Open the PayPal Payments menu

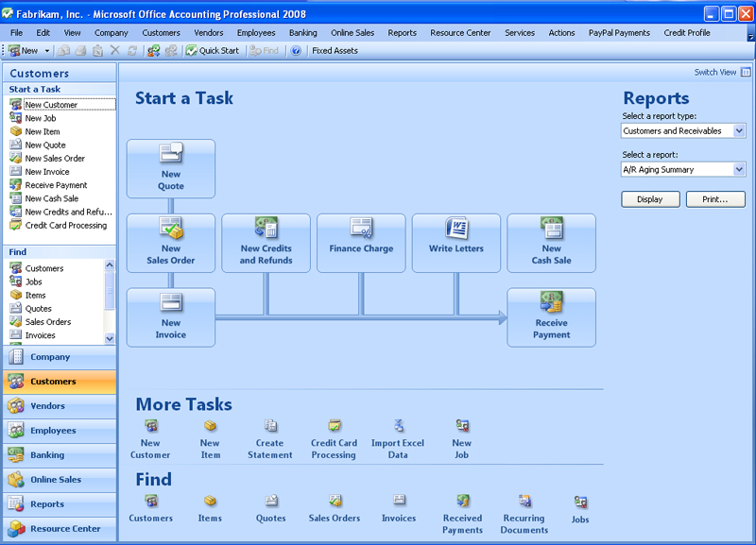619,33
